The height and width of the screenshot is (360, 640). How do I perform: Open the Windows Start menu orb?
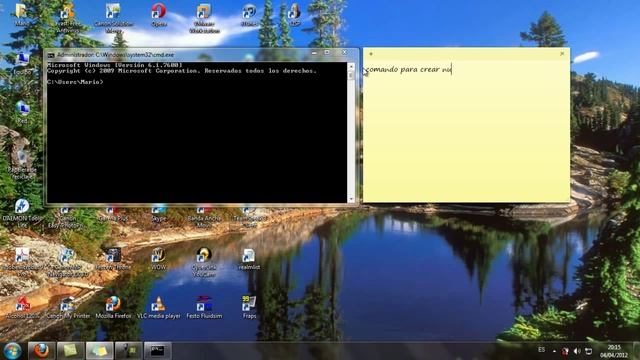tap(13, 351)
